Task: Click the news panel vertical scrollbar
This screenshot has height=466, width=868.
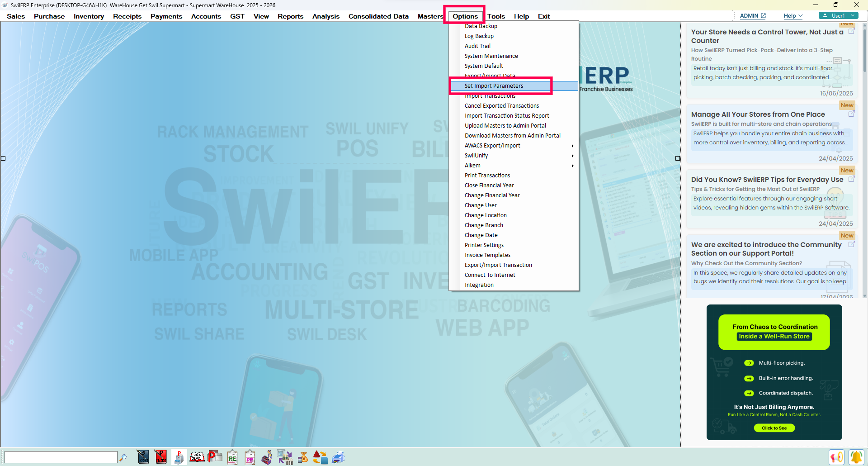Action: [x=864, y=50]
